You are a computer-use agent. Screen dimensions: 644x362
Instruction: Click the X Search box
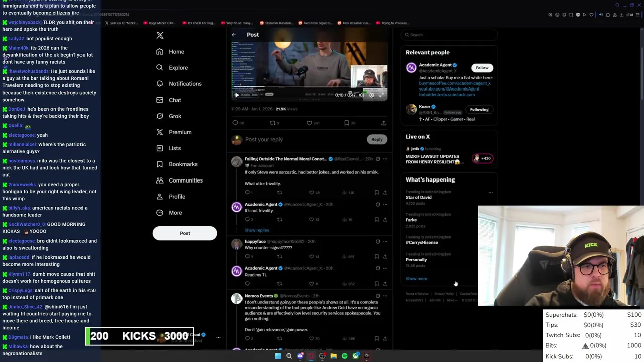[449, 35]
